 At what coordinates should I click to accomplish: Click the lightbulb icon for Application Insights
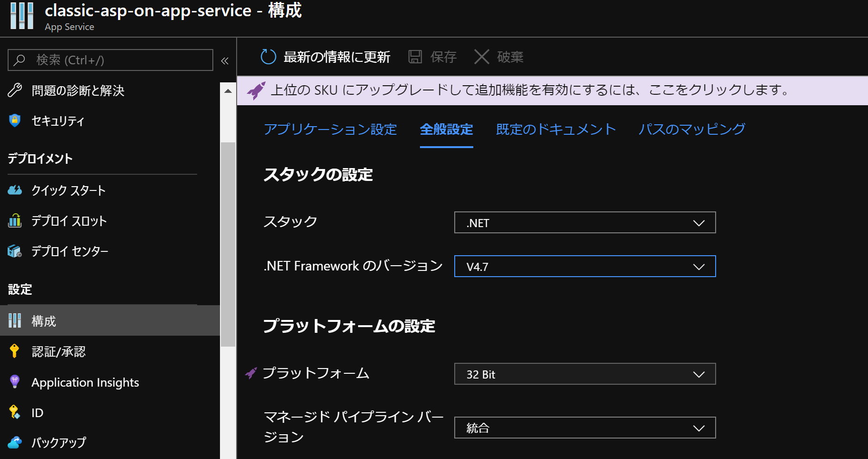click(15, 381)
